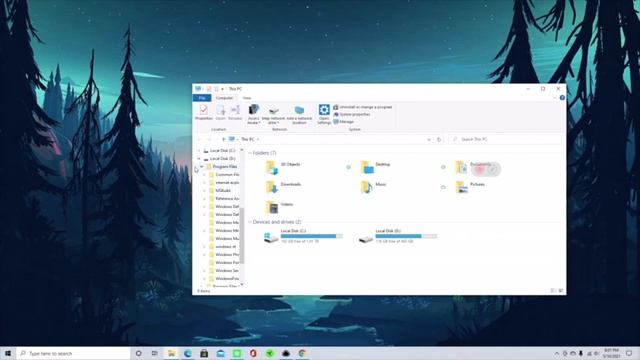
Task: Select the Desktop folder
Action: 376,167
